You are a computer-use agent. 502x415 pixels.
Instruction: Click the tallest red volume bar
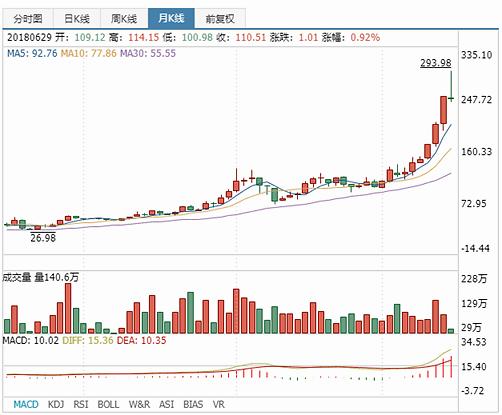coord(68,308)
